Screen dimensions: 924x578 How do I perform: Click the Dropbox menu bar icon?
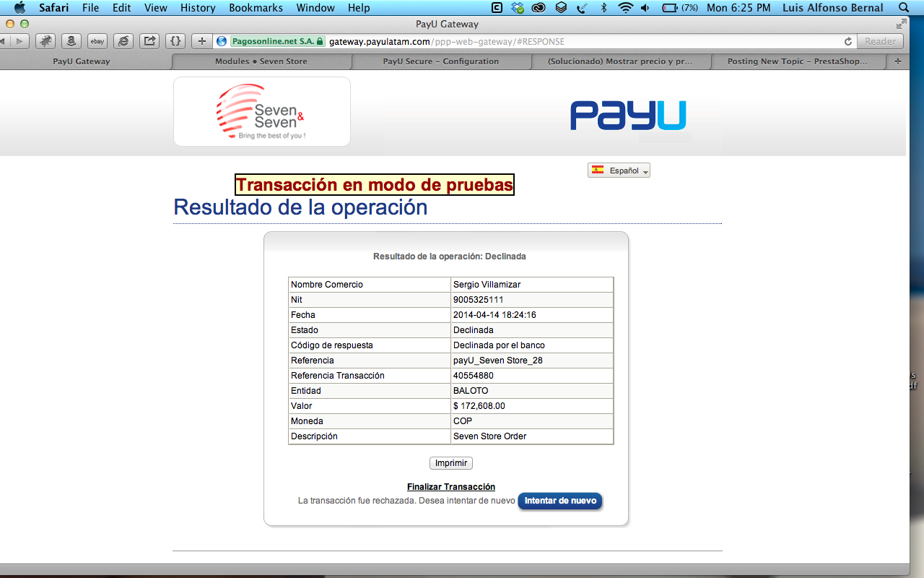coord(517,8)
